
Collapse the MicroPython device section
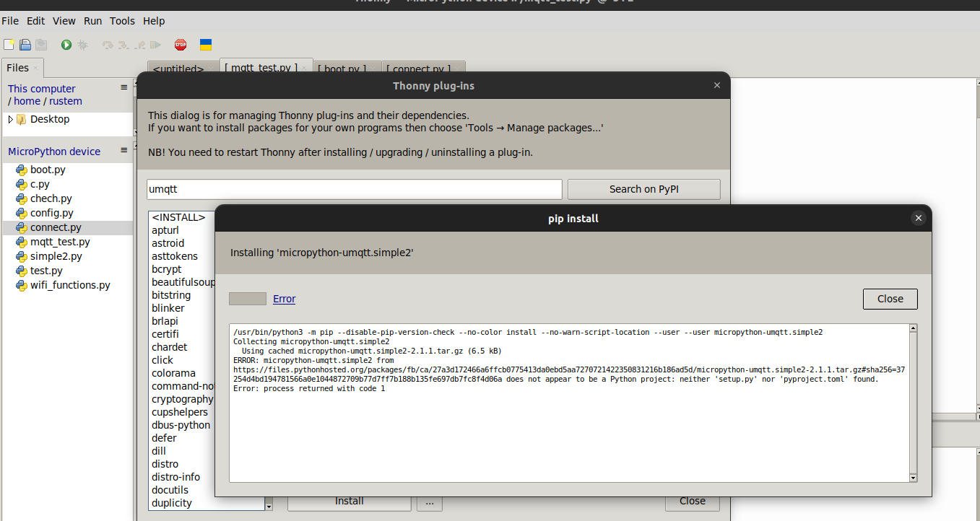tap(124, 151)
